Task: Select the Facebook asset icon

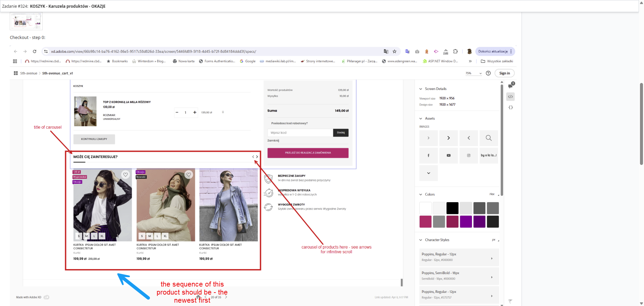Action: pos(428,156)
